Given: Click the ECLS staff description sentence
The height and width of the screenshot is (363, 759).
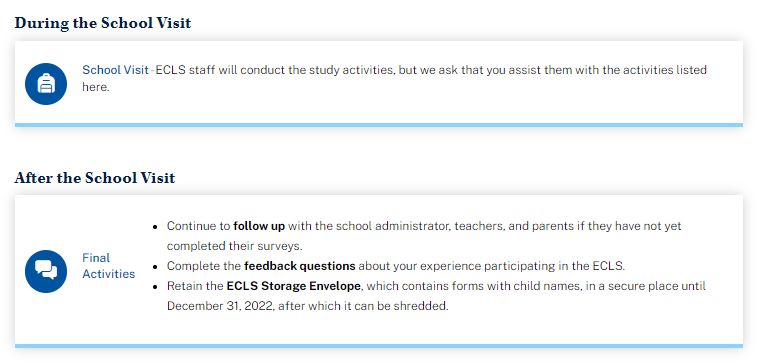Looking at the screenshot, I should point(395,78).
